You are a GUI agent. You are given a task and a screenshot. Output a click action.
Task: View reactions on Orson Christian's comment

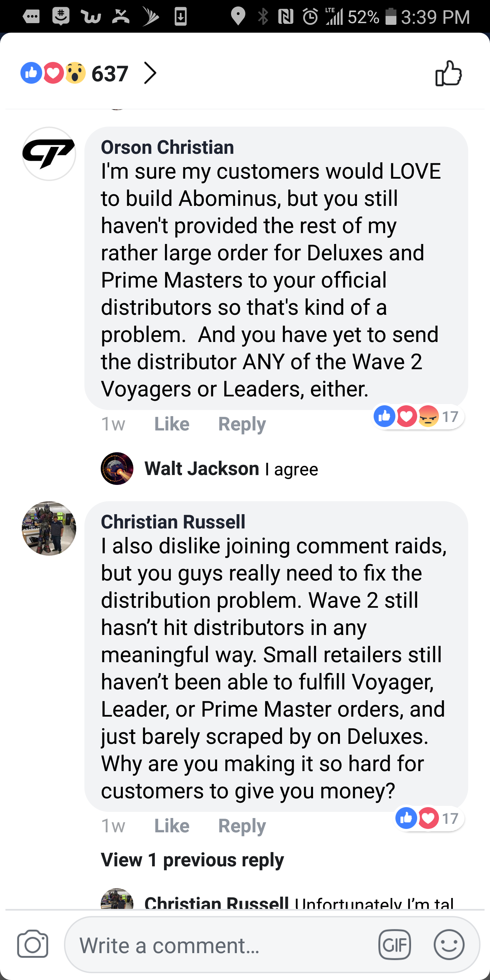pyautogui.click(x=417, y=416)
